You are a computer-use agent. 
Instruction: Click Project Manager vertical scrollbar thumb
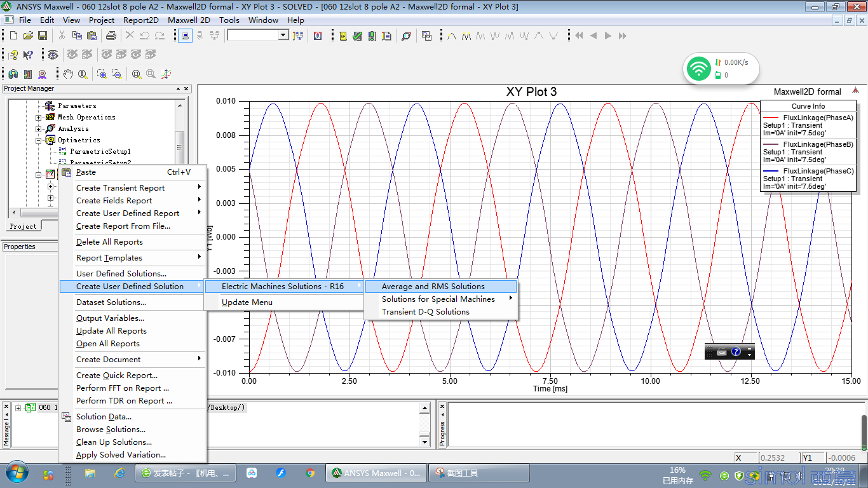180,147
